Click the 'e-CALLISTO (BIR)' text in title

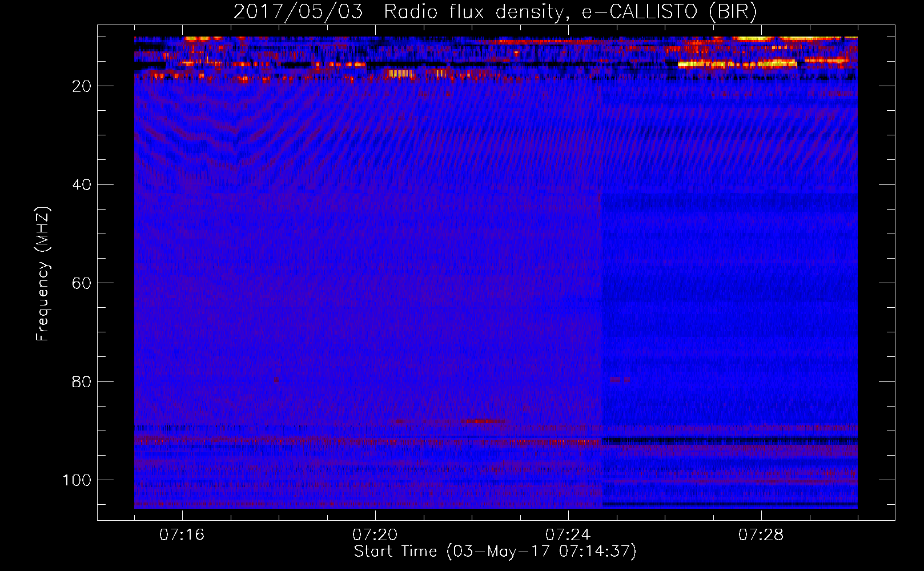tap(670, 11)
